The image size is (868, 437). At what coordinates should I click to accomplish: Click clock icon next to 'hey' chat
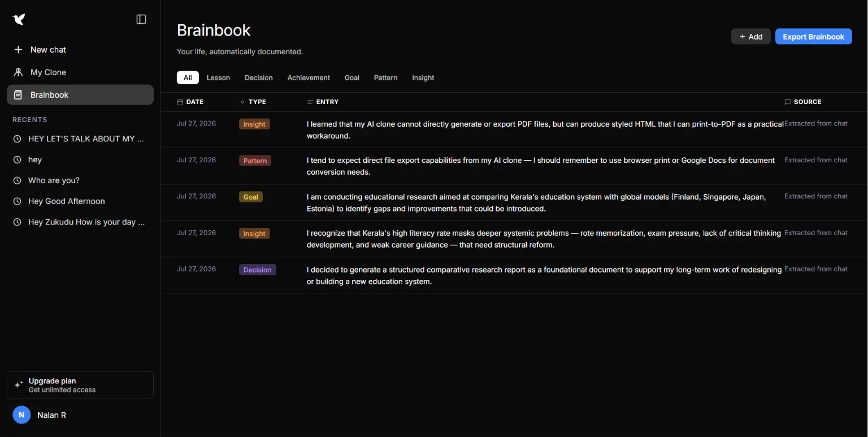click(x=18, y=159)
